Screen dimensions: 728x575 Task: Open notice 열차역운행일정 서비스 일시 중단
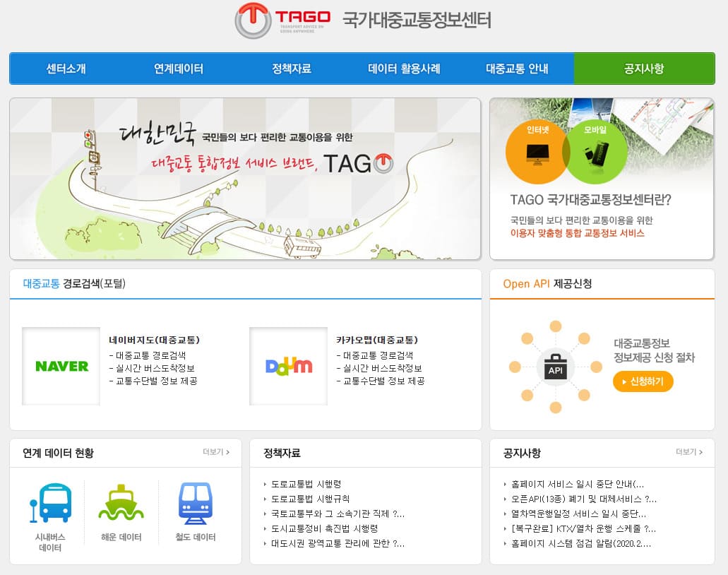(578, 514)
